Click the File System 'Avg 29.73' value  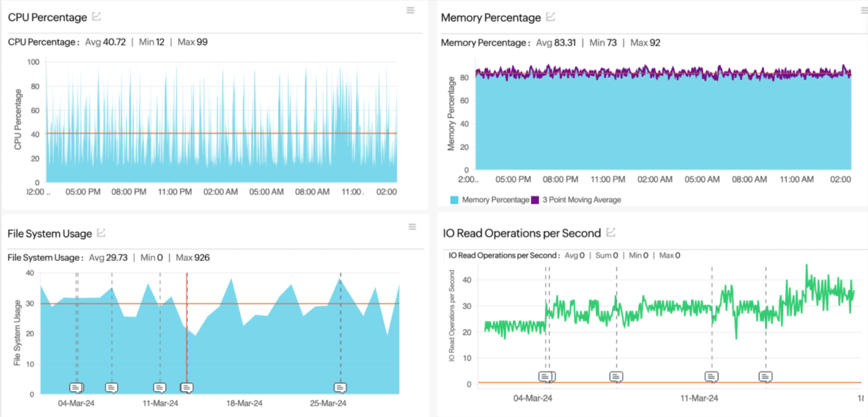108,257
